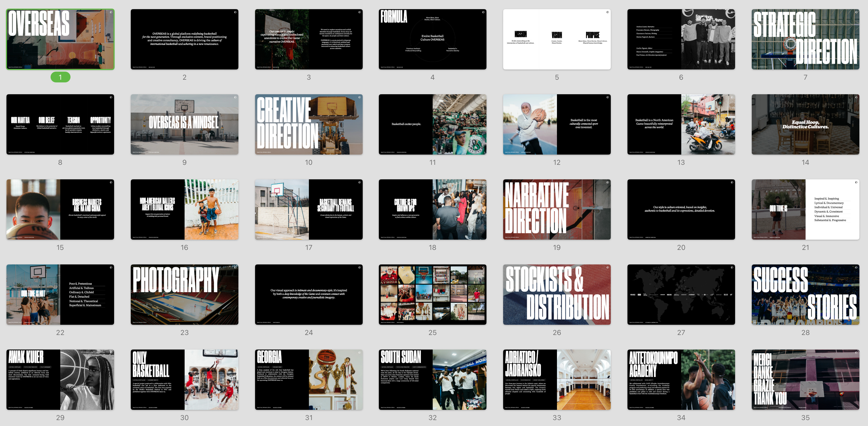Screen dimensions: 868x426
Task: Click the GEORGIA trophies slide
Action: (x=309, y=379)
